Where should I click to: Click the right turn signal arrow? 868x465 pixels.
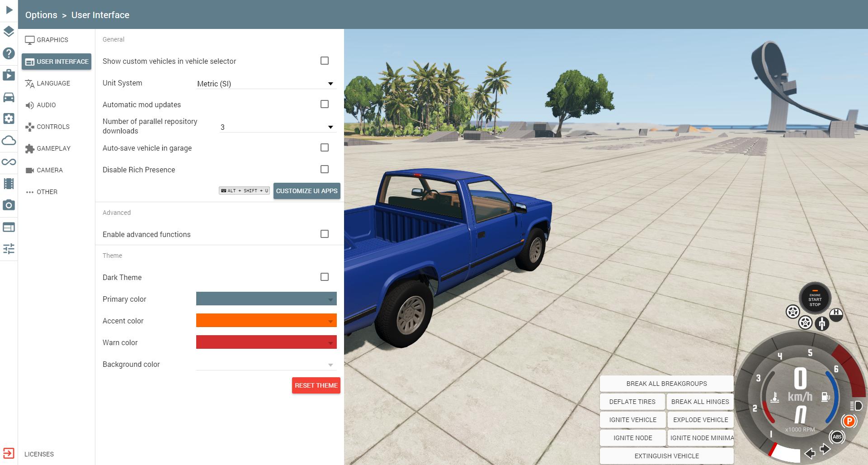825,449
